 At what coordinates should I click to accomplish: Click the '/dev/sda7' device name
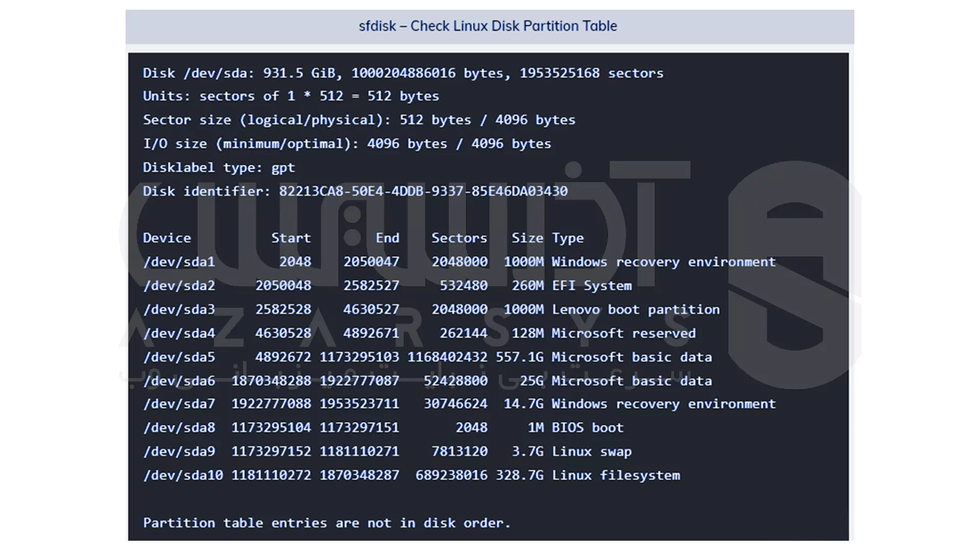click(179, 404)
